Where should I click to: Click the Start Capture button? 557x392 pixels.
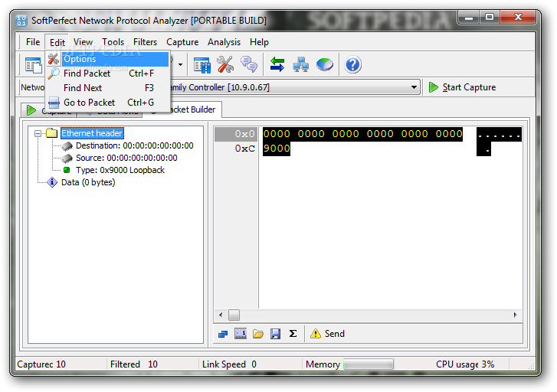tap(462, 87)
